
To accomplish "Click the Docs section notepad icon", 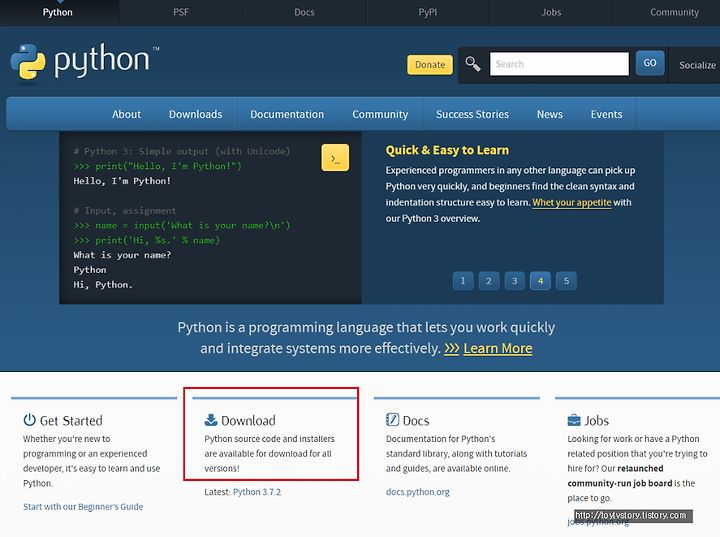I will 392,420.
